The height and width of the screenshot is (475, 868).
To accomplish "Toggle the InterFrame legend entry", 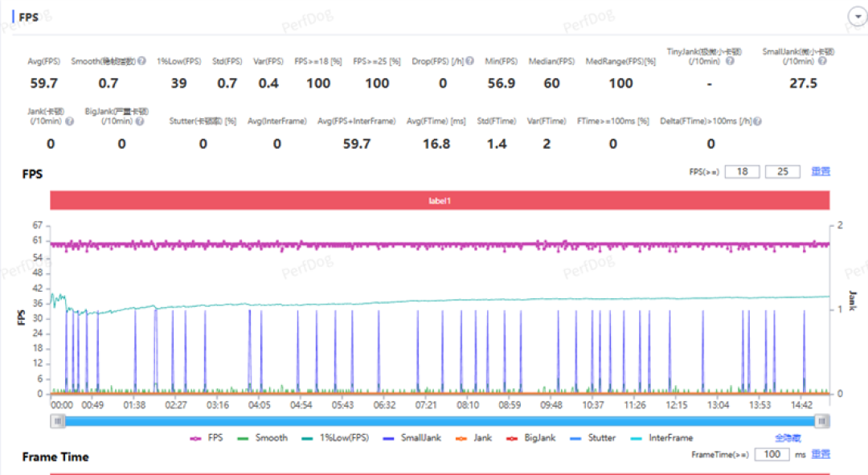I will (661, 438).
